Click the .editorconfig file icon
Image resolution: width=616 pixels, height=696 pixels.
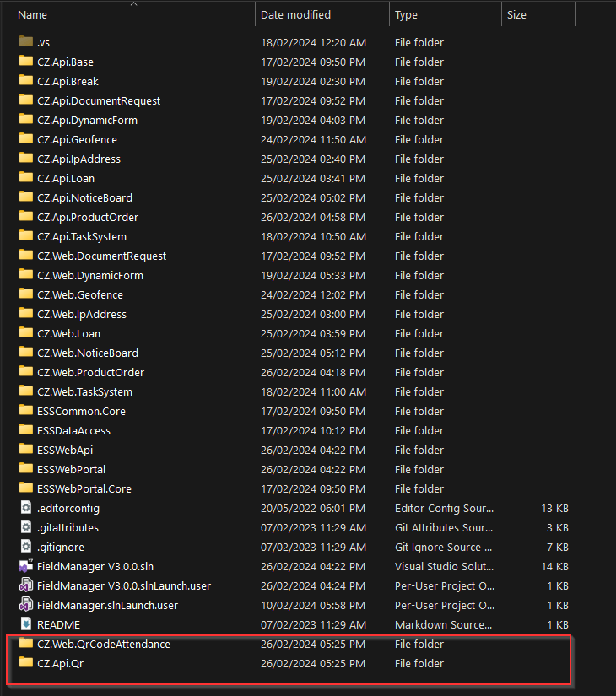click(x=26, y=507)
